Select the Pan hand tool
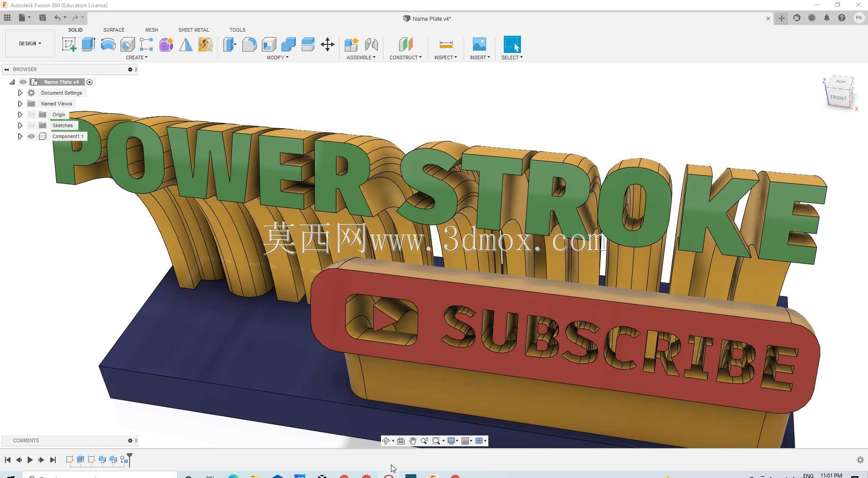This screenshot has height=478, width=868. (x=413, y=441)
